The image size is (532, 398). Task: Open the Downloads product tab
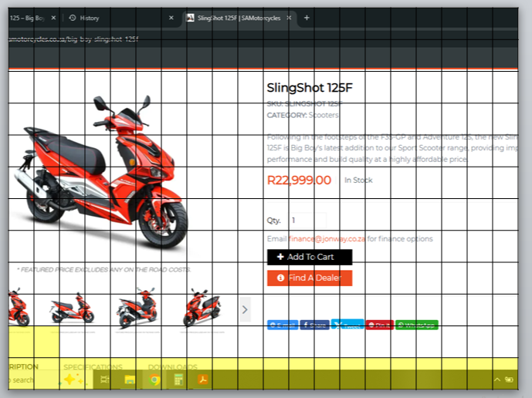172,367
